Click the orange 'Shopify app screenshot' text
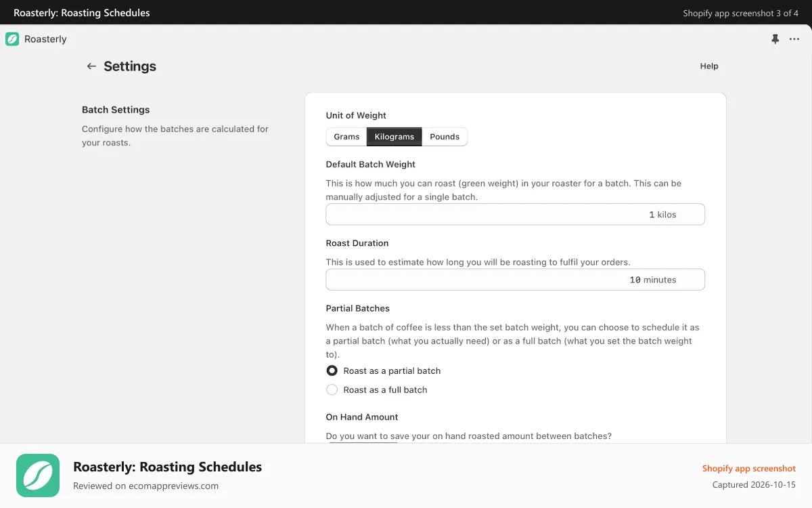 click(x=749, y=469)
